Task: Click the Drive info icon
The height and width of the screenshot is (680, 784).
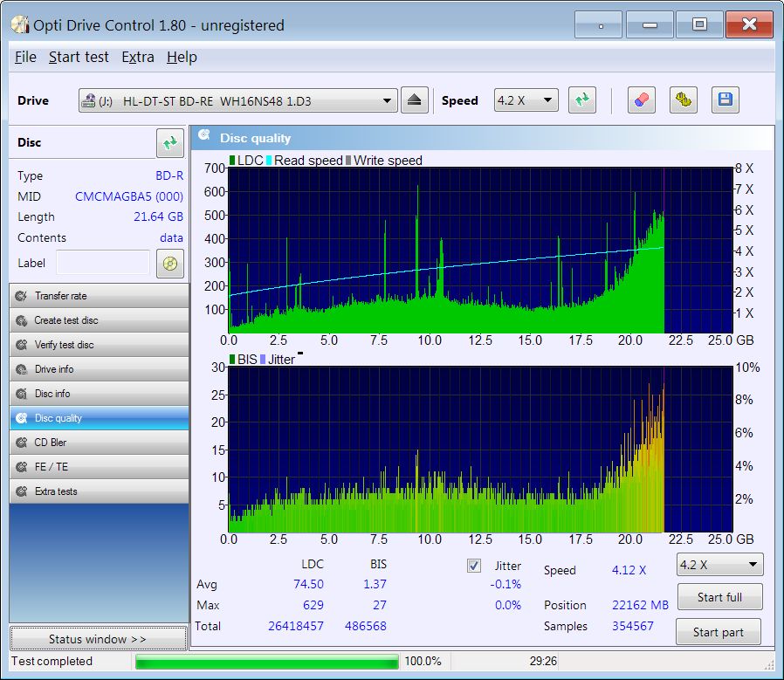Action: coord(21,369)
